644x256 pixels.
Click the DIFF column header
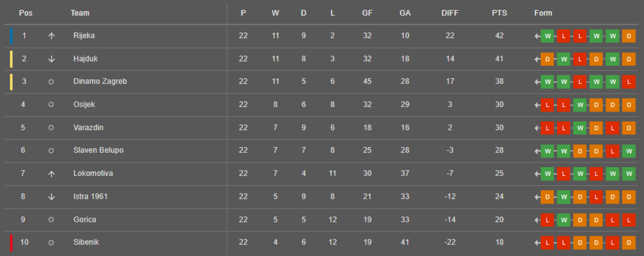click(x=450, y=13)
